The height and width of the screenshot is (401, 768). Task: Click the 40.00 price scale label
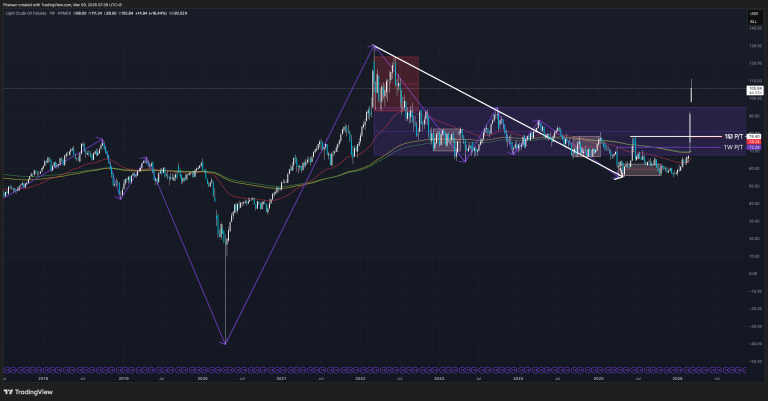pyautogui.click(x=755, y=204)
